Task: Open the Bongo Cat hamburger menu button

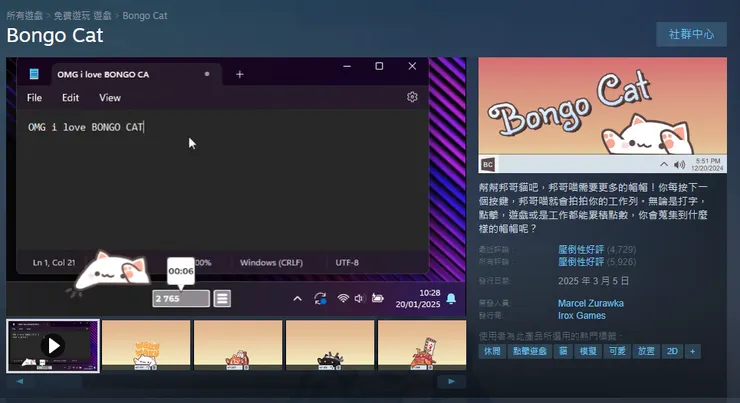Action: (x=222, y=298)
